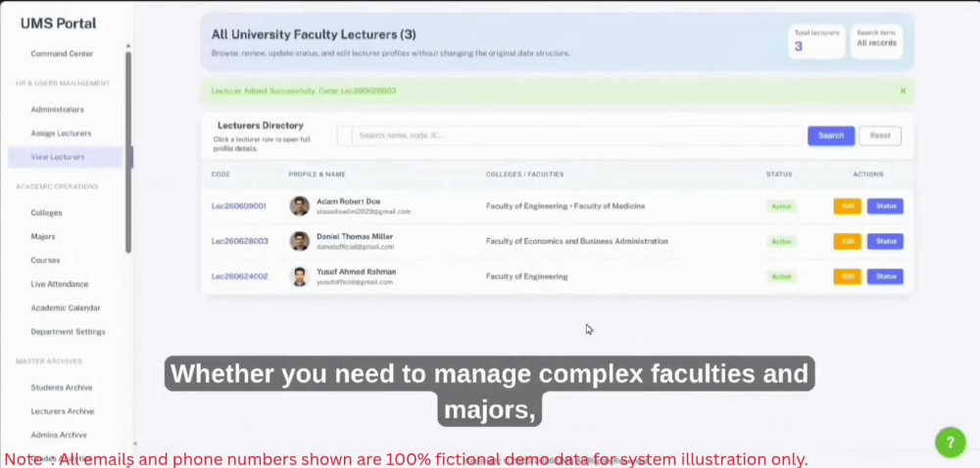The height and width of the screenshot is (468, 980).
Task: Open Live Attendance in the sidebar
Action: 60,284
